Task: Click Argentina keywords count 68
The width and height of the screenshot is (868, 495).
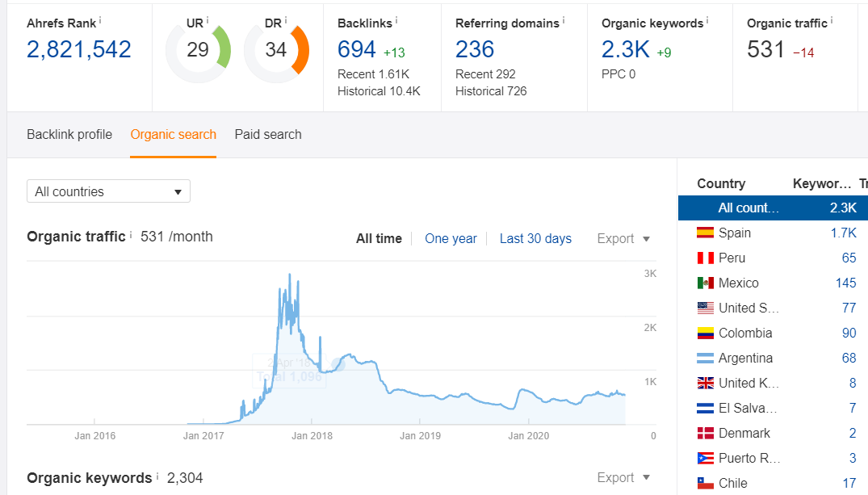Action: 849,359
